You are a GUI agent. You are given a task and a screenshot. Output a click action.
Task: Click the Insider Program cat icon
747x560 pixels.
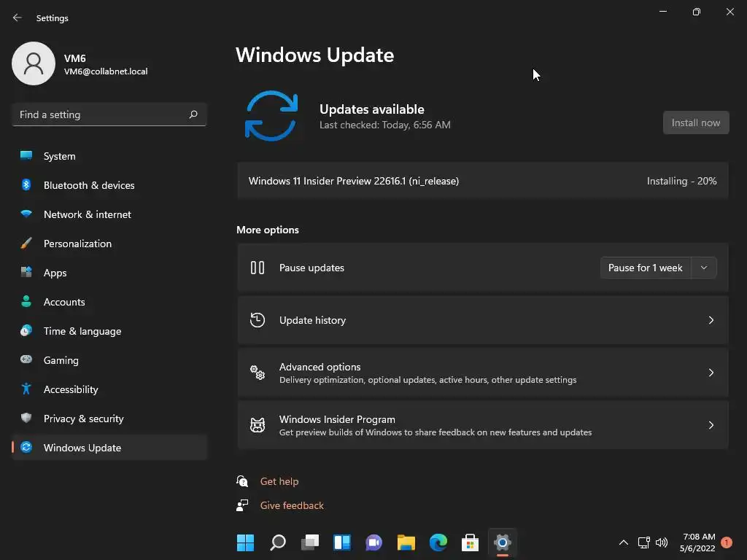[x=258, y=425]
